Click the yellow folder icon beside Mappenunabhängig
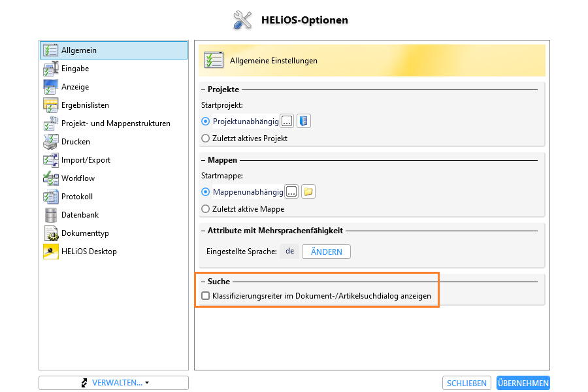 pyautogui.click(x=308, y=191)
